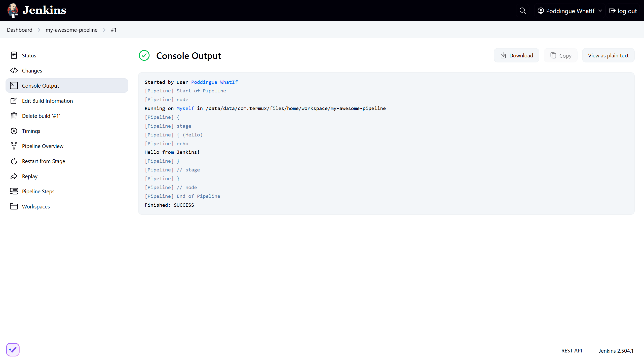Click the Replay arrow icon
The image size is (644, 361).
14,176
